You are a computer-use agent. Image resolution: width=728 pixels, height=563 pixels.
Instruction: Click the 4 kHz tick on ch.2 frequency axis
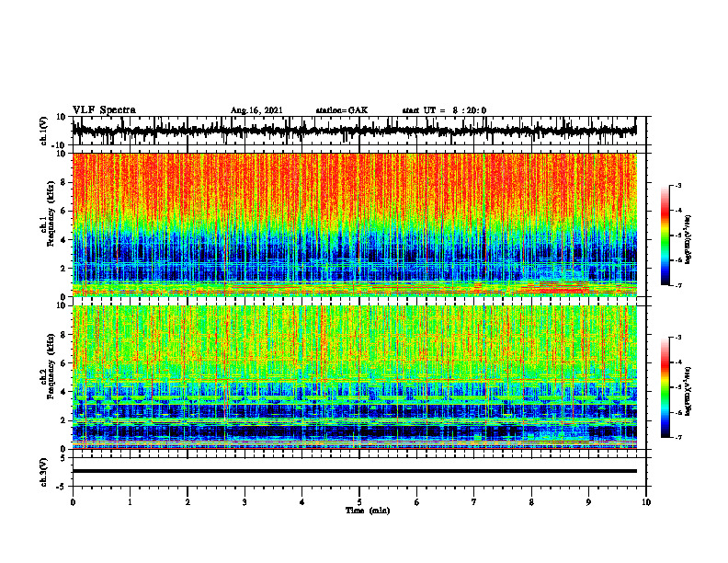(x=63, y=392)
